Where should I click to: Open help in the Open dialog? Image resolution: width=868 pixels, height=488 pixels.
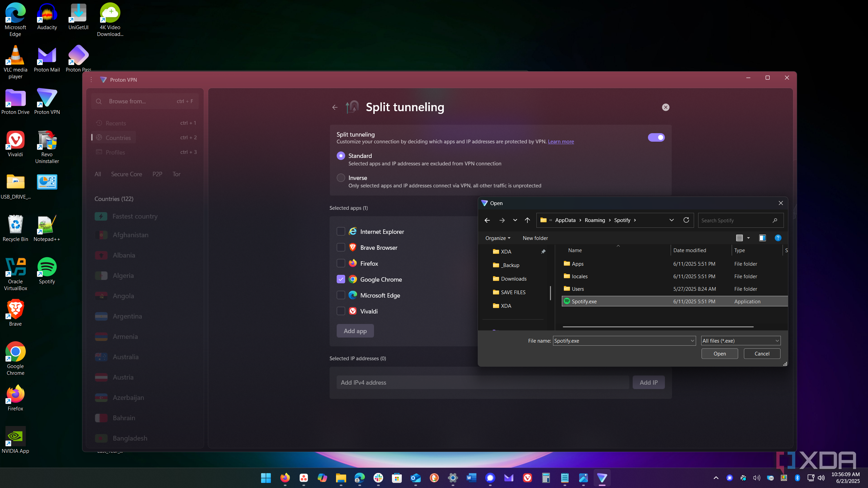pos(778,238)
